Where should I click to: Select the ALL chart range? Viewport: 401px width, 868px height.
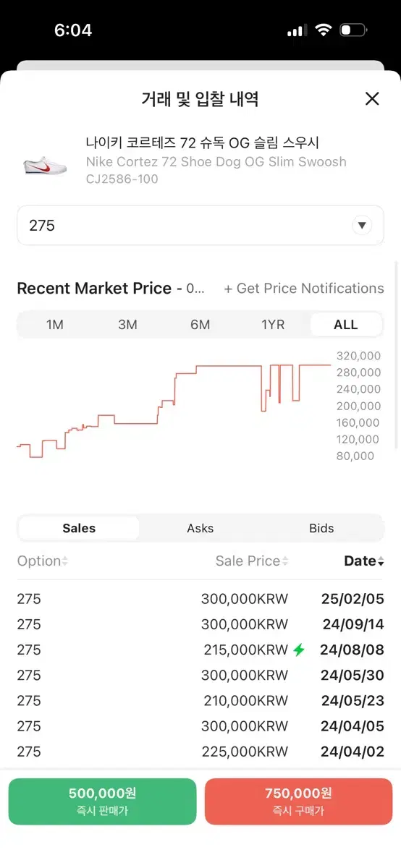click(x=346, y=325)
